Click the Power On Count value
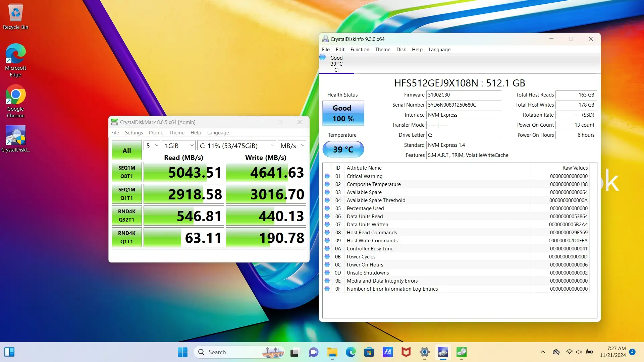Viewport: 644px width, 362px height. pos(576,125)
